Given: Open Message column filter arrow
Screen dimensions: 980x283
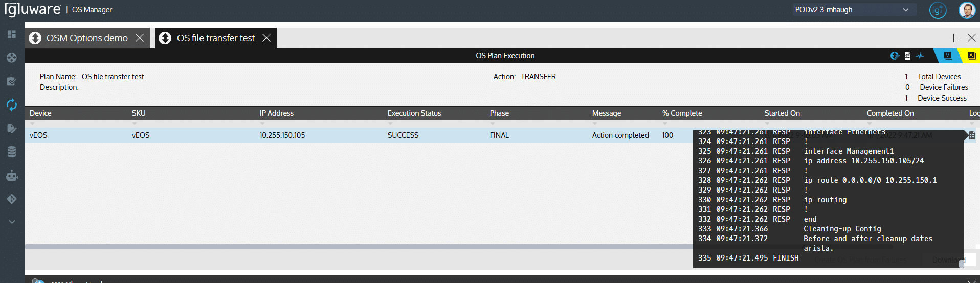Looking at the screenshot, I should point(595,124).
